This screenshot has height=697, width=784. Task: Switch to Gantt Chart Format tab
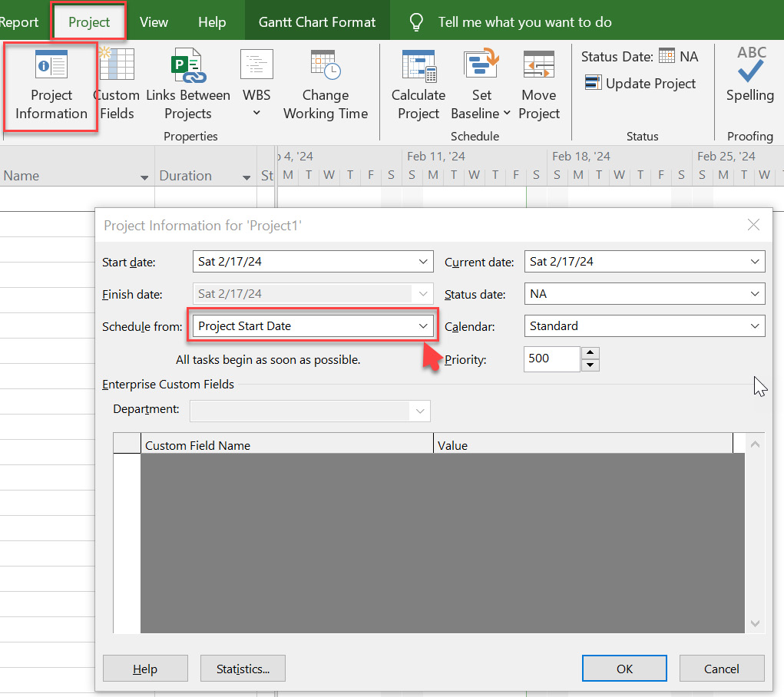click(317, 22)
